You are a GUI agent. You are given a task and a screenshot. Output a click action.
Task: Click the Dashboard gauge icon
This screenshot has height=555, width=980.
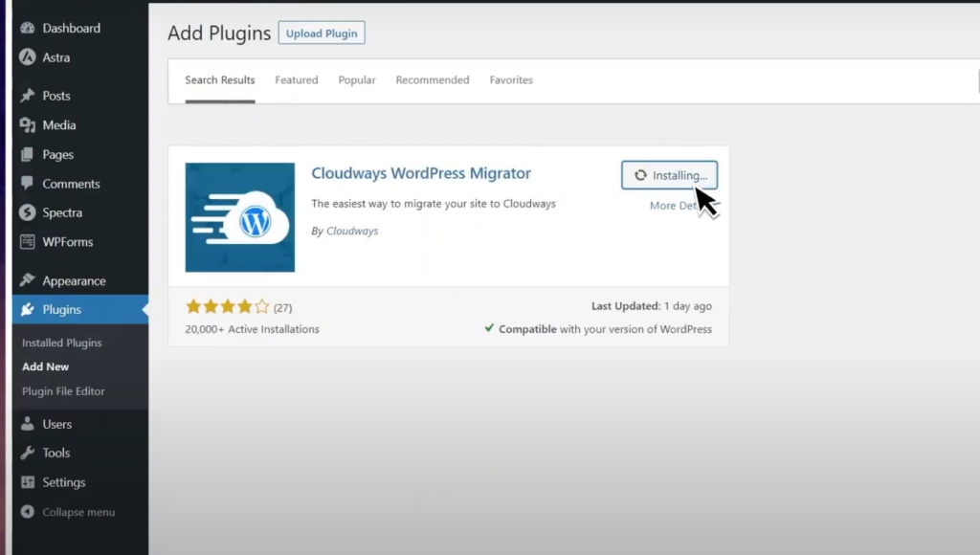[x=28, y=28]
